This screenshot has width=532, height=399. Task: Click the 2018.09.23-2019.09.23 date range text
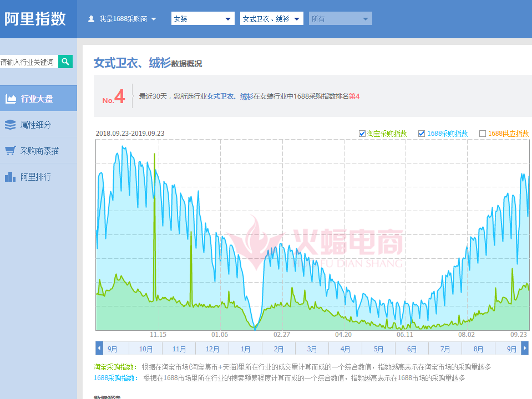tap(130, 133)
